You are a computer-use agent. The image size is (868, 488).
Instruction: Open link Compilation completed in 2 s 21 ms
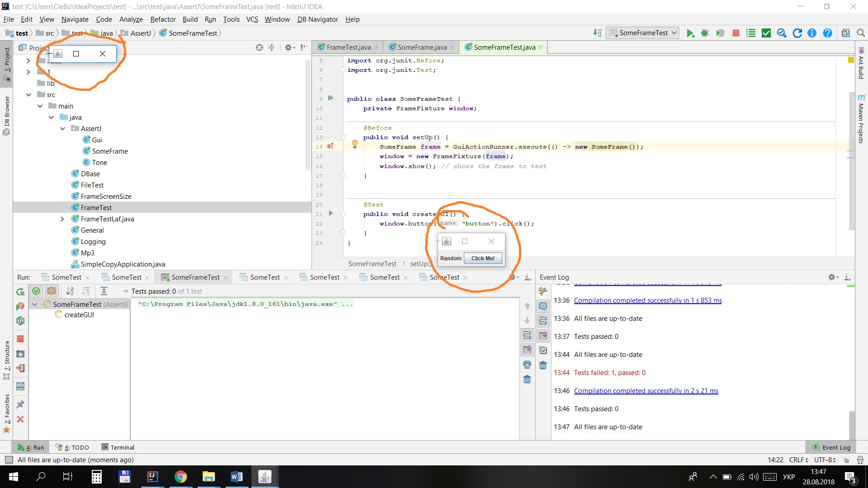[x=646, y=391]
